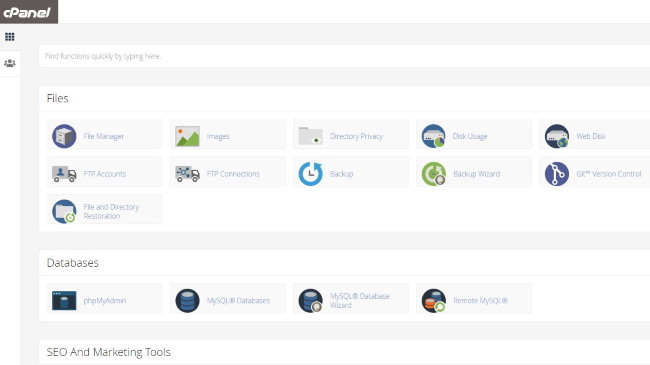Viewport: 650px width, 365px height.
Task: Open the User Manager people icon
Action: (x=10, y=63)
